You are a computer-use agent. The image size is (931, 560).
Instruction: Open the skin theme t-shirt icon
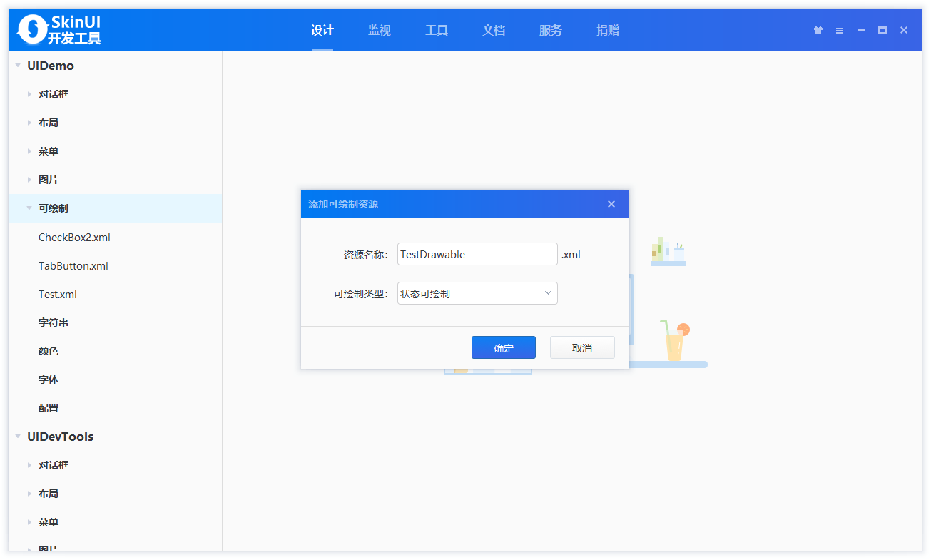[x=818, y=31]
